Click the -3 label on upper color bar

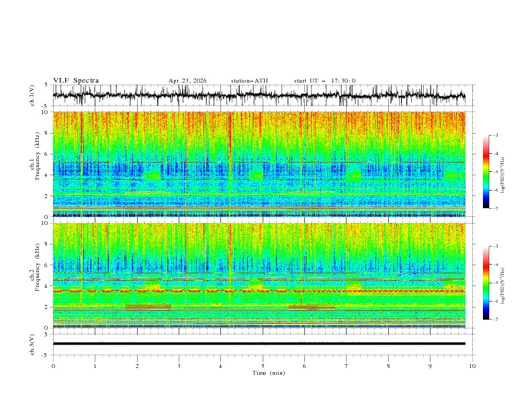coord(495,135)
